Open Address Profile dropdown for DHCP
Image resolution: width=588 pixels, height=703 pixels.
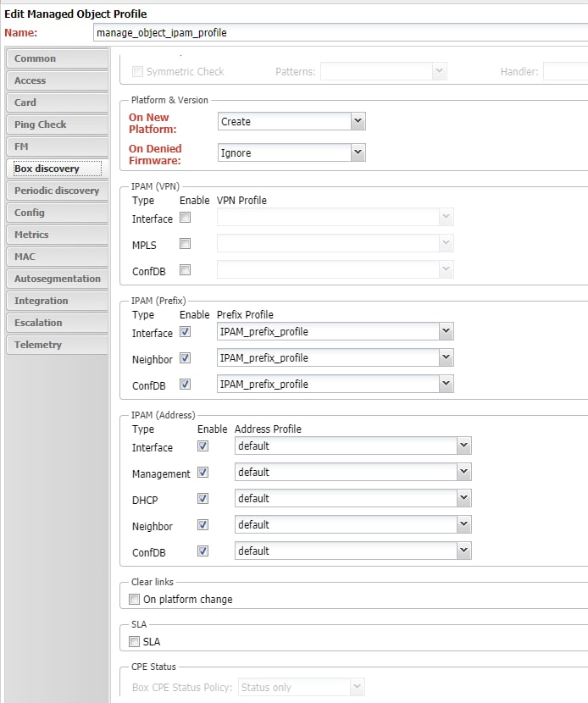point(463,498)
